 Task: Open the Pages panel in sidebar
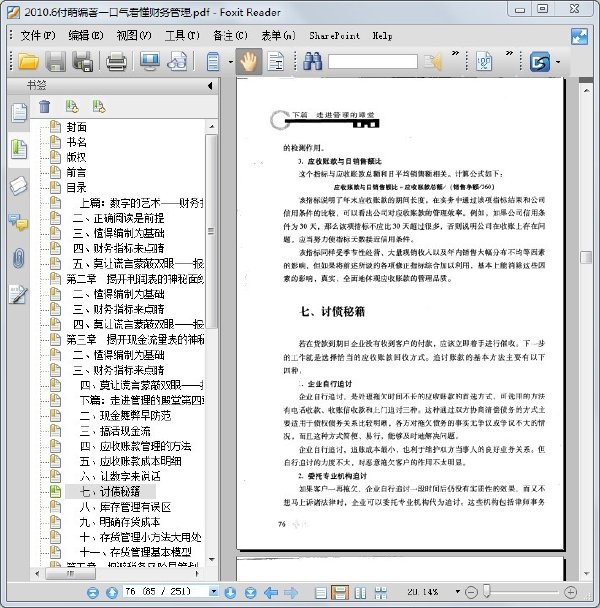pyautogui.click(x=18, y=113)
